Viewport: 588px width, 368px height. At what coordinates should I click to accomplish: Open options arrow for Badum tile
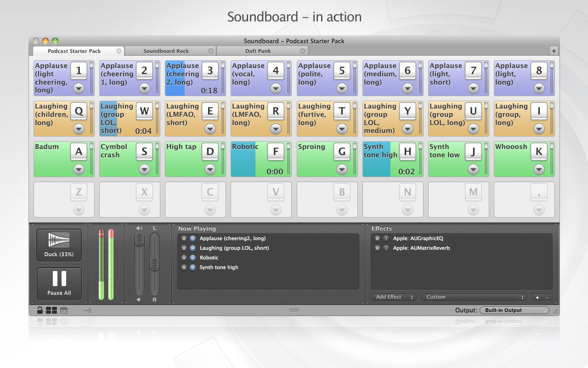(79, 169)
